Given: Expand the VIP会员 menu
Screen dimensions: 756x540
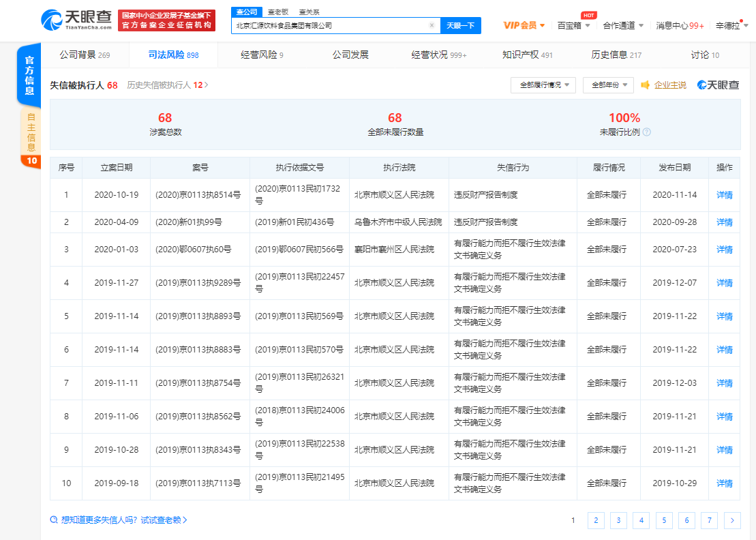Looking at the screenshot, I should click(x=524, y=25).
